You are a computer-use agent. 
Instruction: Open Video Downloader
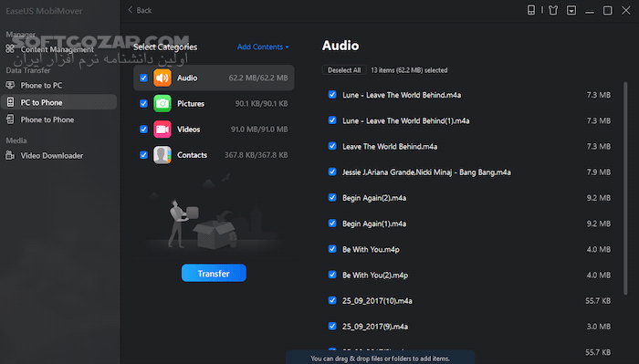[x=52, y=155]
